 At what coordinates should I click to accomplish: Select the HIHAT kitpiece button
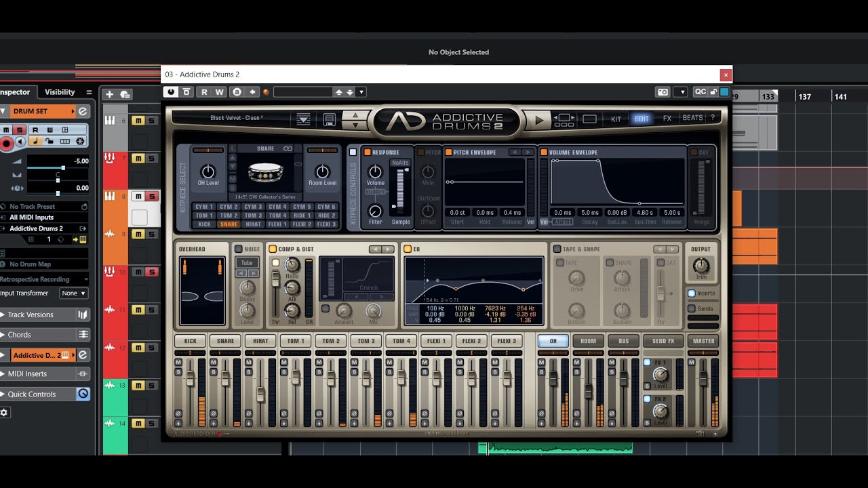click(x=253, y=224)
